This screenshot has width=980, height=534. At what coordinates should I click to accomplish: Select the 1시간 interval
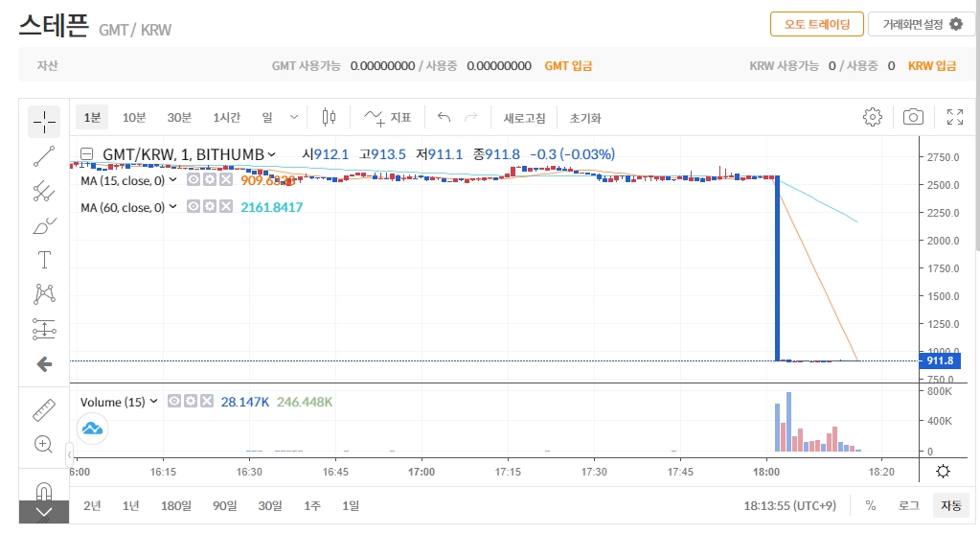(x=227, y=117)
